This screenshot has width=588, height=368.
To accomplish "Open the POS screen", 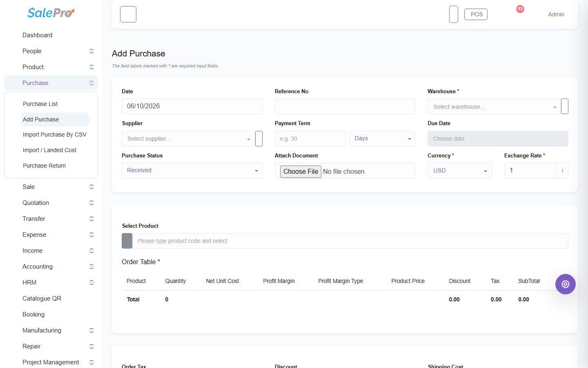I will coord(476,14).
